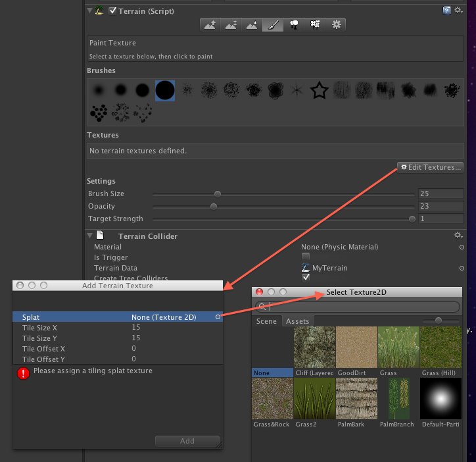Choose the GoodDirt texture thumbnail
Viewport: 476px width, 462px height.
point(356,347)
